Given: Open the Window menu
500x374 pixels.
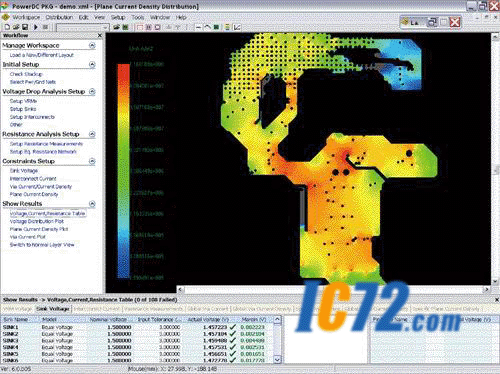Looking at the screenshot, I should [160, 17].
